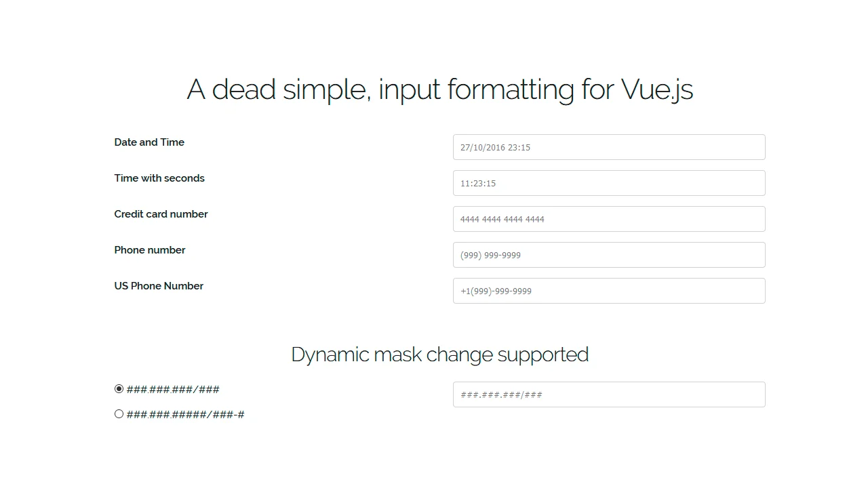Click the Date and Time input field

[x=608, y=147]
